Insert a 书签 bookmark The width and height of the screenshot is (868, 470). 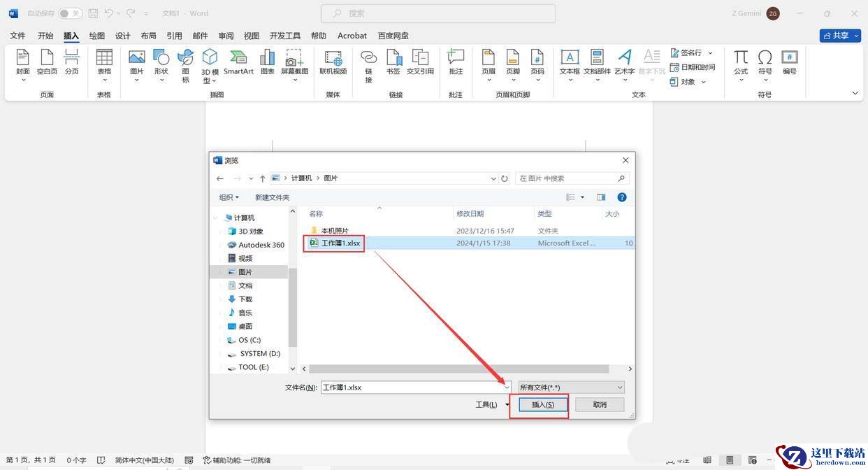(x=393, y=63)
